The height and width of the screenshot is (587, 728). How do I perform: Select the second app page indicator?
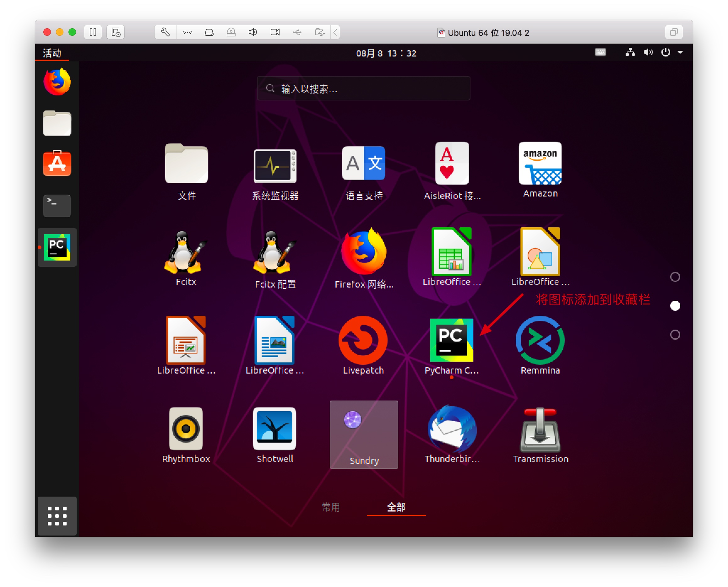(675, 306)
